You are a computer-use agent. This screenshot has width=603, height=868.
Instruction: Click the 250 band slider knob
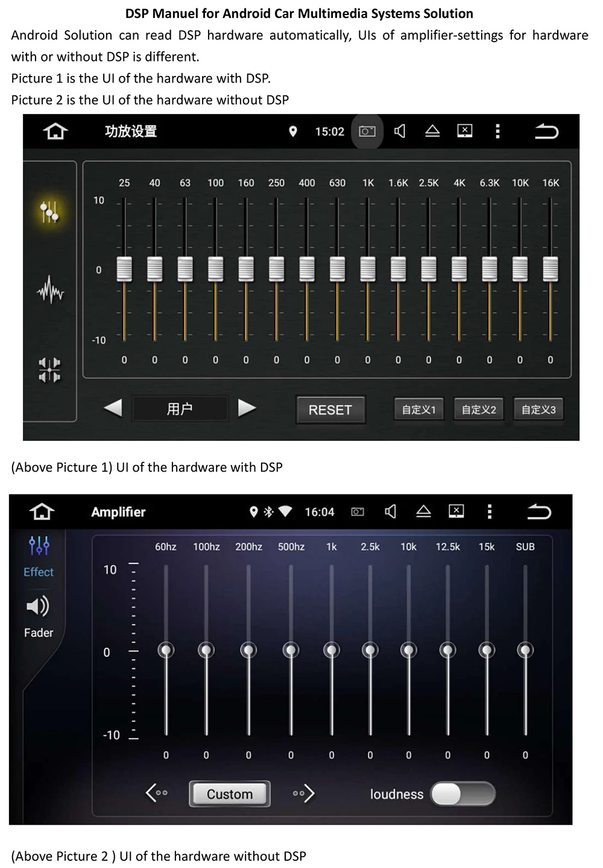276,269
